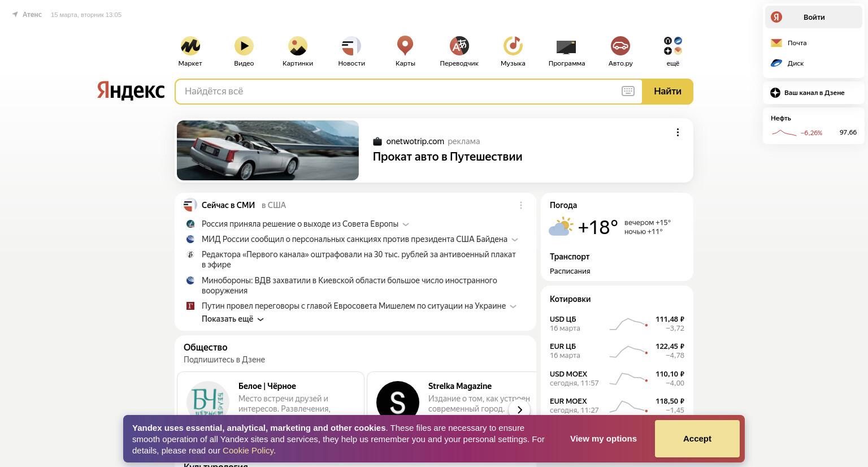Open the Strelka Magazine channel title
The height and width of the screenshot is (467, 868).
[x=460, y=386]
